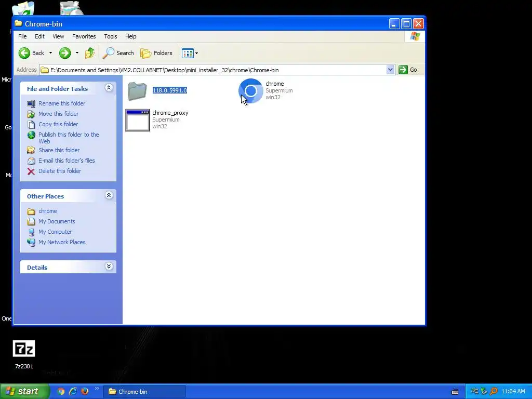The width and height of the screenshot is (532, 399).
Task: Open the Back history dropdown arrow
Action: point(50,53)
